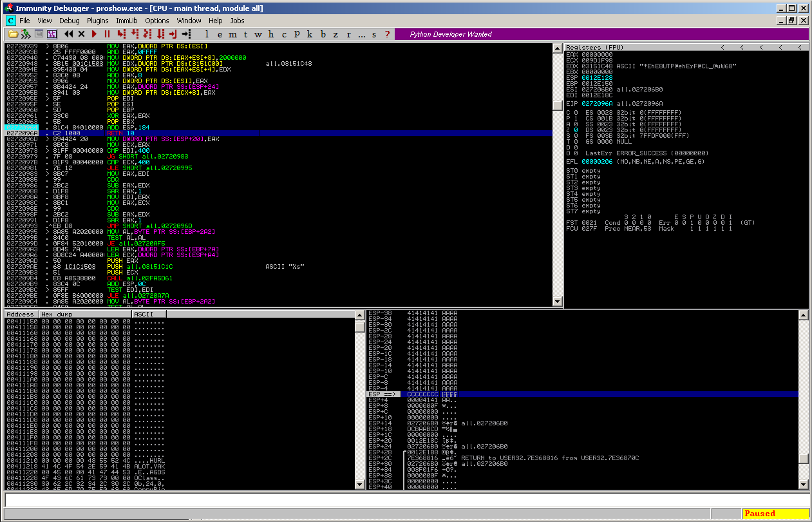
Task: Open the CPU window system menu icon
Action: (x=10, y=21)
